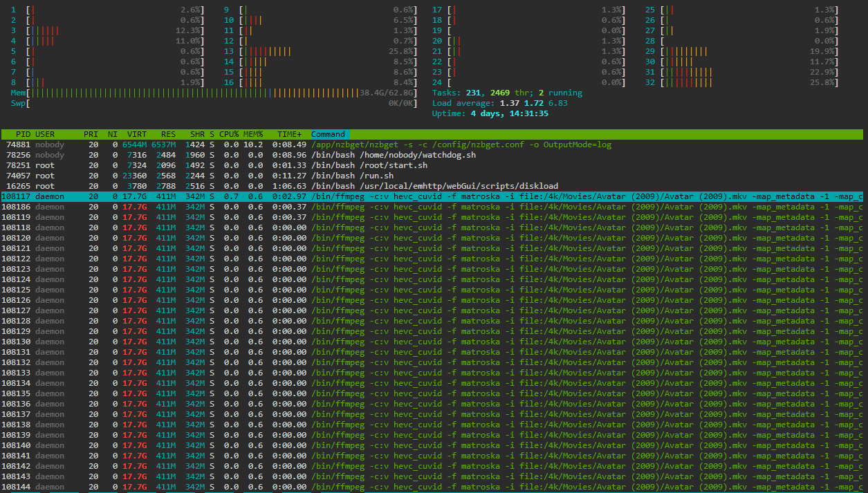Click the RES column header
Viewport: 868px width, 493px height.
[x=168, y=134]
